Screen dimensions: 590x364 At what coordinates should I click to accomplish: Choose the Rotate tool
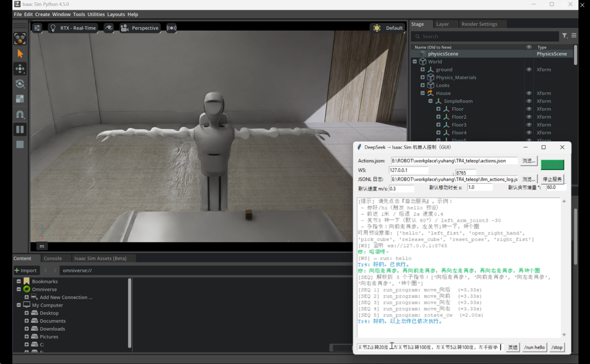[x=20, y=84]
